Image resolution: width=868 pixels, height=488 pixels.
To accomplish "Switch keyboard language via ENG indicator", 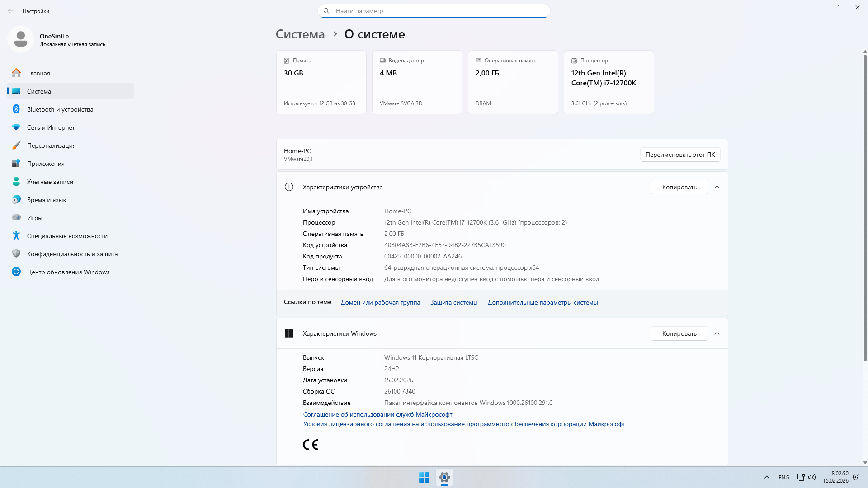I will (x=783, y=477).
